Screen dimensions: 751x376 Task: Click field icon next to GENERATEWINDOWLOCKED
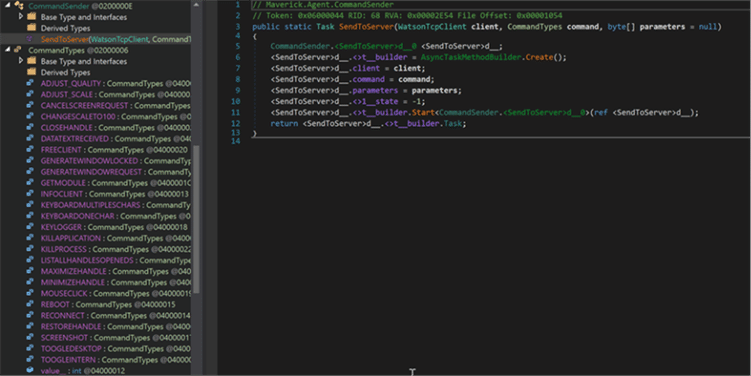[30, 160]
